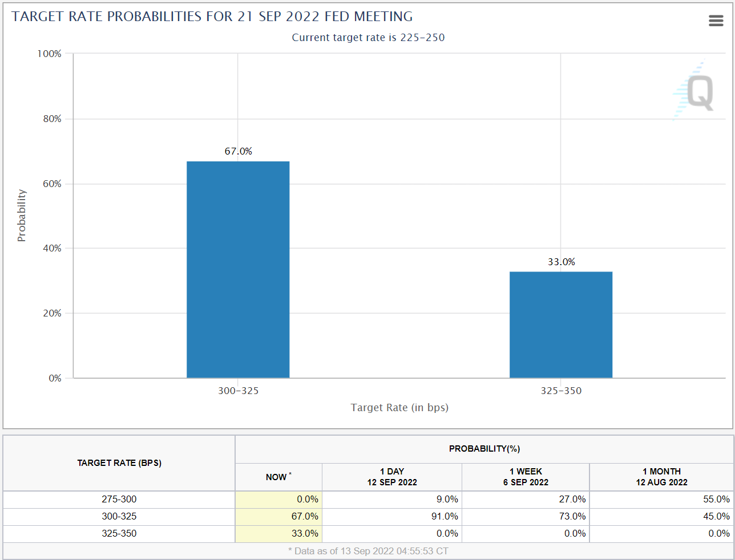Click the 27.0% one-week cell

point(526,499)
